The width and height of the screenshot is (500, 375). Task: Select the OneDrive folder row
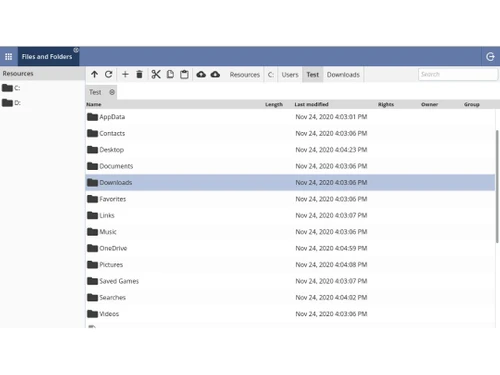point(290,248)
